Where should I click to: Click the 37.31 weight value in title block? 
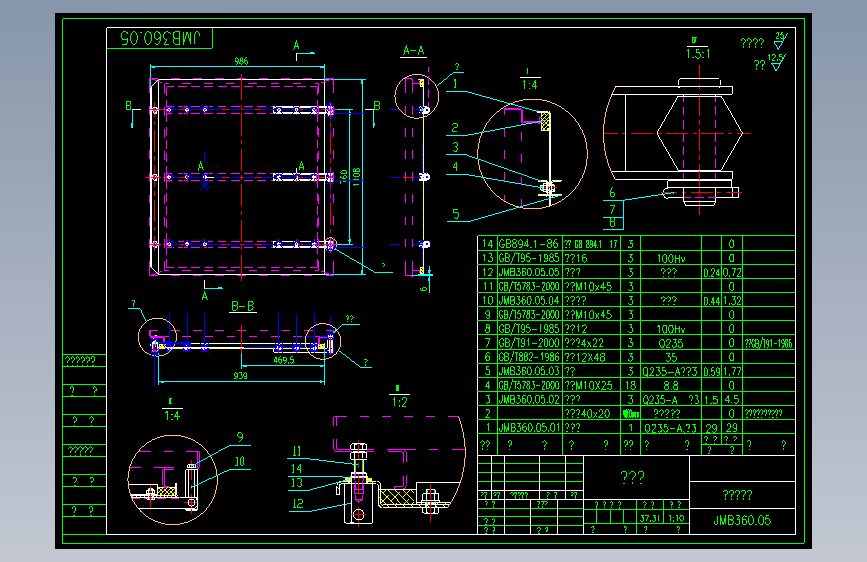(650, 518)
